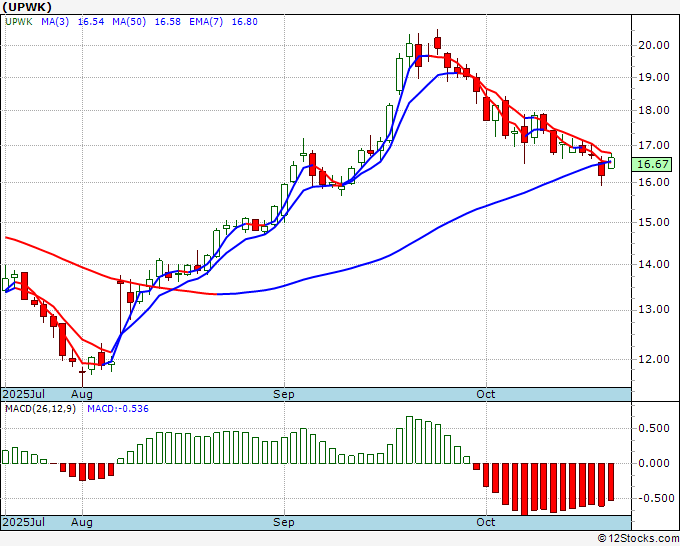This screenshot has height=546, width=680.
Task: Click the 15.00 price axis label
Action: (x=654, y=222)
